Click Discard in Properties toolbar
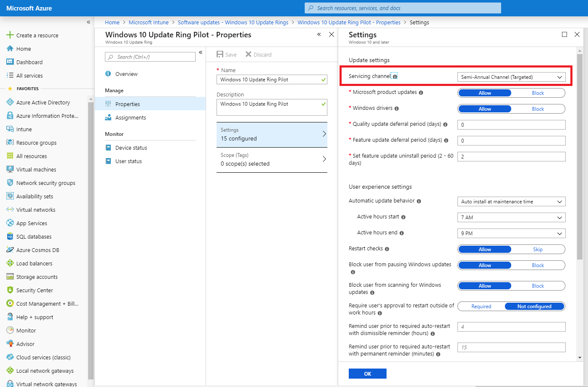 point(259,55)
